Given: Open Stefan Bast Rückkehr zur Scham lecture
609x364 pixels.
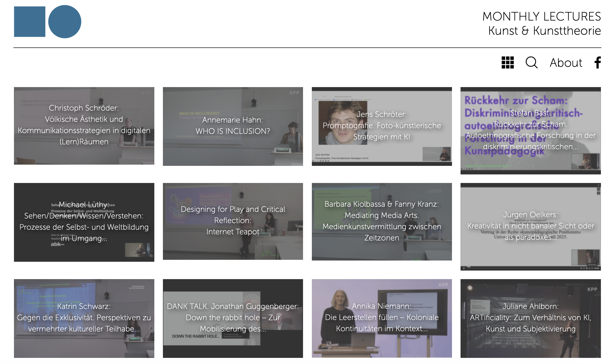Looking at the screenshot, I should tap(530, 130).
